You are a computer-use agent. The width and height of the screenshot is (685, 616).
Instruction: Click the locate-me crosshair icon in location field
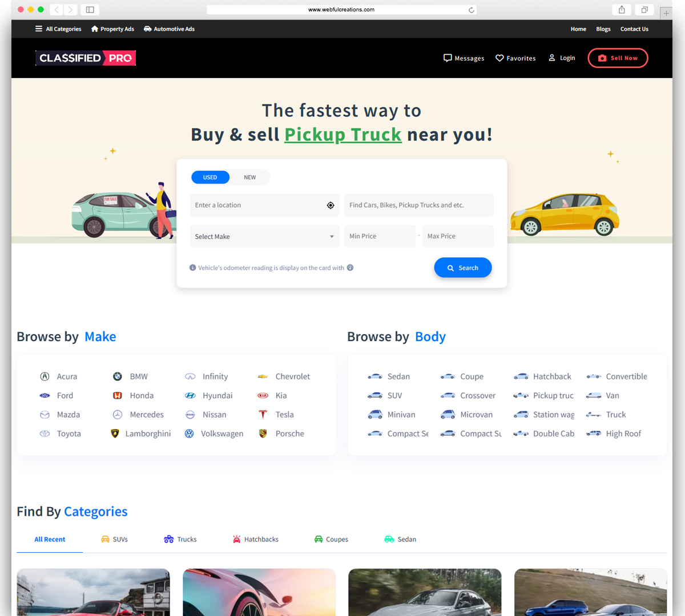(x=331, y=205)
